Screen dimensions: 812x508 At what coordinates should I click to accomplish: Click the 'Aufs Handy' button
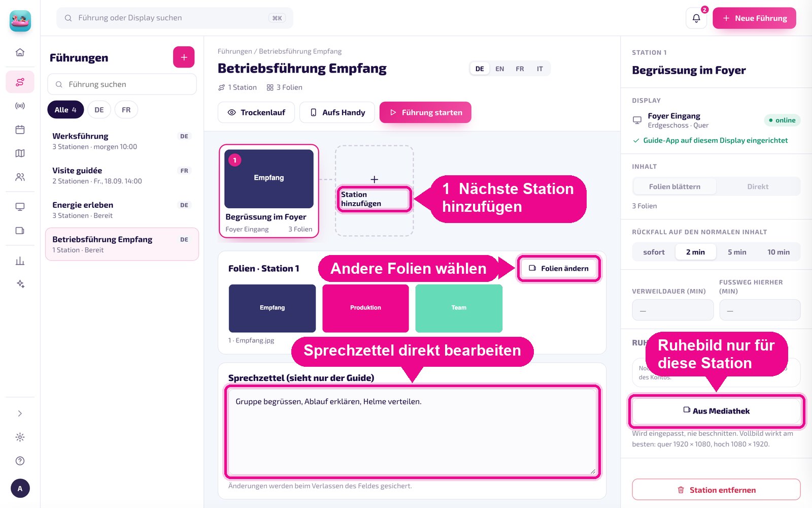click(x=337, y=112)
